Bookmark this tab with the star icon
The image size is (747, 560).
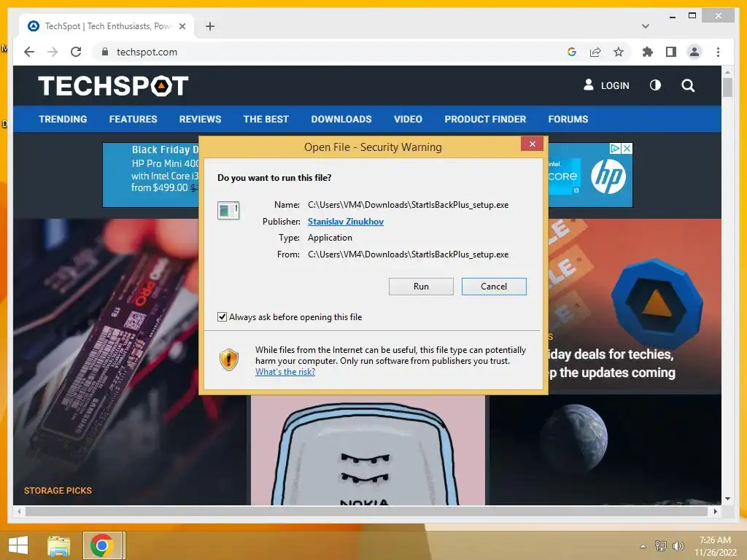coord(619,52)
